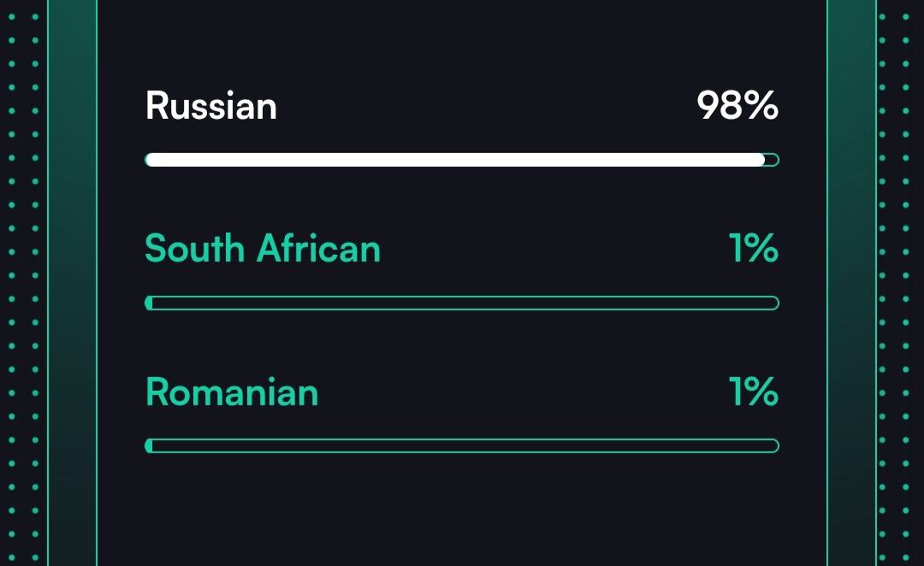Click the right end of South African bar
The width and height of the screenshot is (924, 566).
pos(773,303)
